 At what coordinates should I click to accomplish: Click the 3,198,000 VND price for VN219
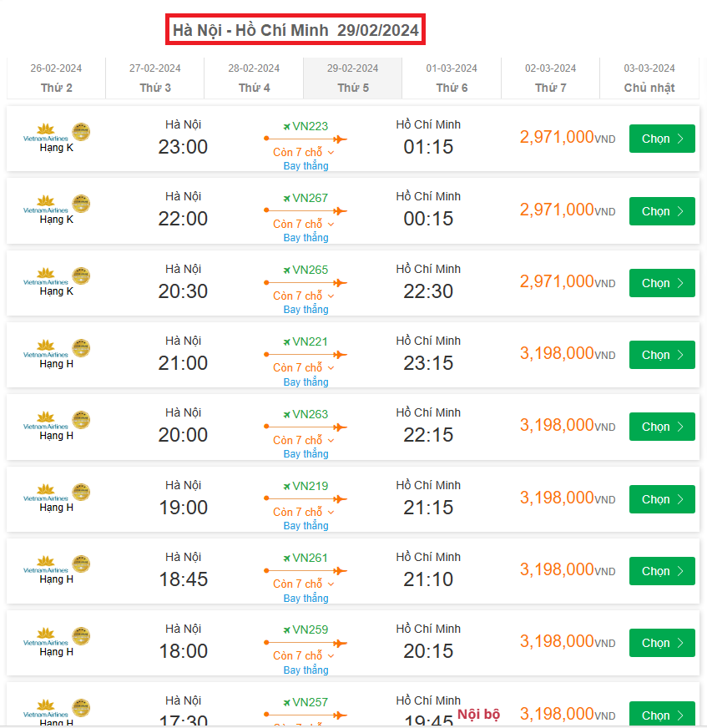pyautogui.click(x=557, y=498)
